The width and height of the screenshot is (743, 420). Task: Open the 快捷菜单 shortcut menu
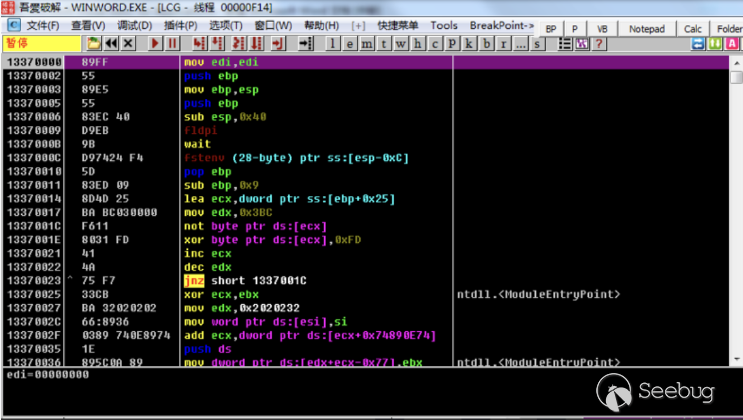[398, 25]
